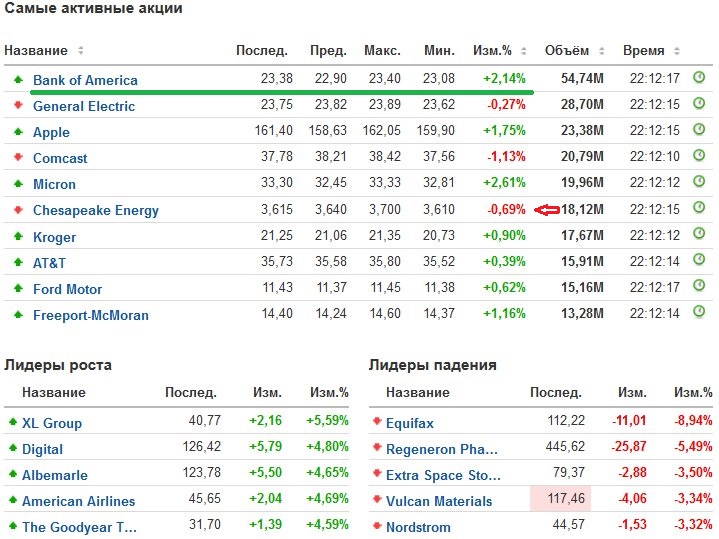Viewport: 719px width, 539px height.
Task: Click the clock icon in Chesapeake Energy row
Action: coord(699,208)
